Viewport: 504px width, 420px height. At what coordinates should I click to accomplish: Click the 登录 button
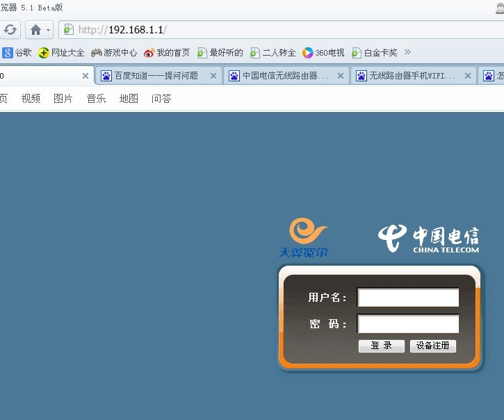point(381,346)
